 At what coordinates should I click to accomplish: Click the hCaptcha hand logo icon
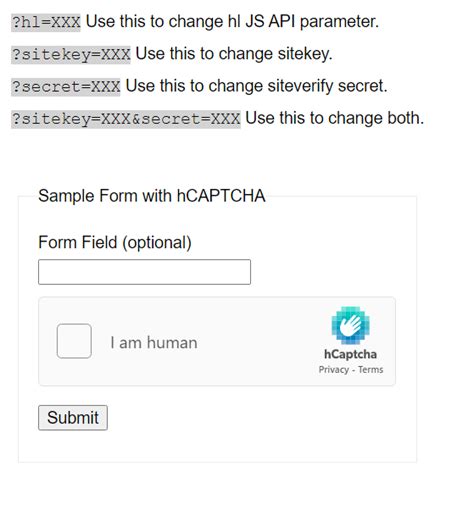pos(350,325)
